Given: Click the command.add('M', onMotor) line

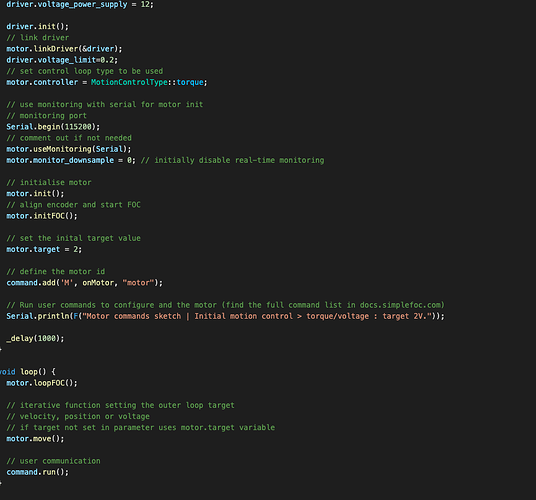Looking at the screenshot, I should click(x=84, y=283).
